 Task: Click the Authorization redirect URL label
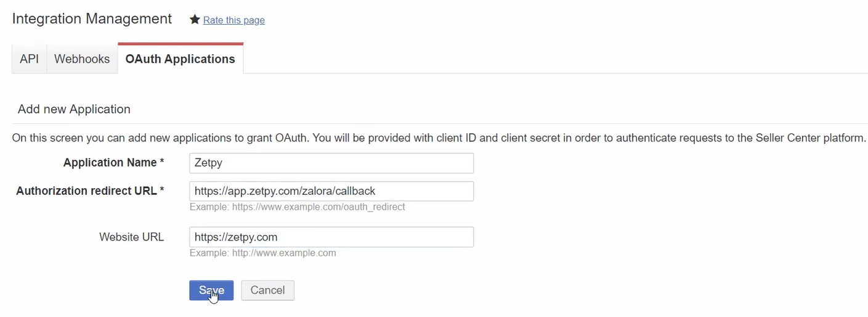86,191
